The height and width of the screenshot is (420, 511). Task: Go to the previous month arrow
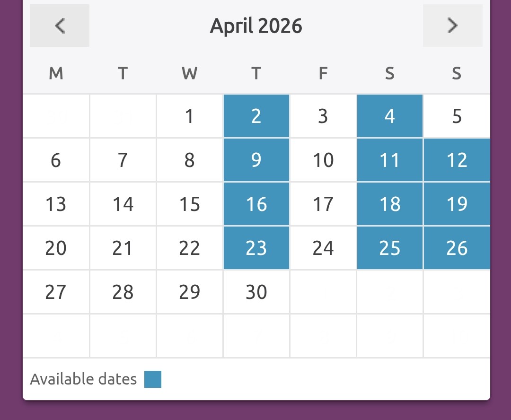[x=60, y=26]
